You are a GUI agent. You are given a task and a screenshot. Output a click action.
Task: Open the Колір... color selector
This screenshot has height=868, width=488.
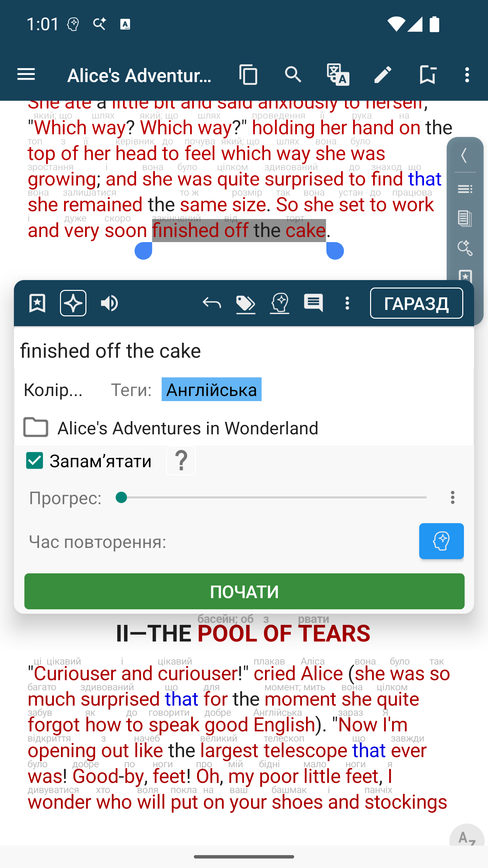tap(53, 390)
